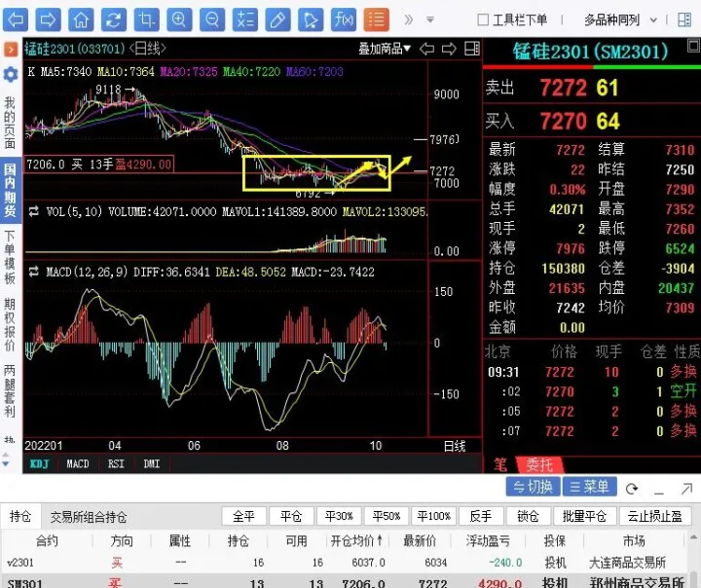Expand more toolbar items with double chevron
The image size is (701, 588).
tap(408, 19)
